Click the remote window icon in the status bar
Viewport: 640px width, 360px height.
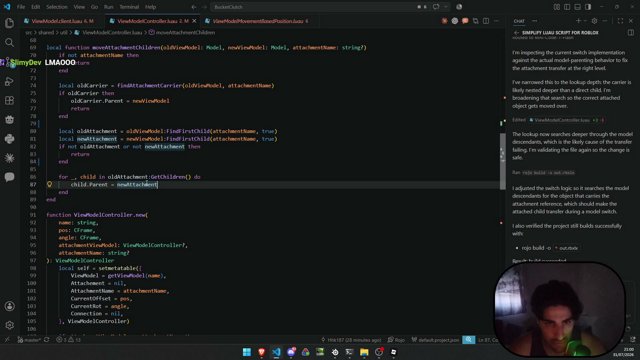tap(7, 340)
